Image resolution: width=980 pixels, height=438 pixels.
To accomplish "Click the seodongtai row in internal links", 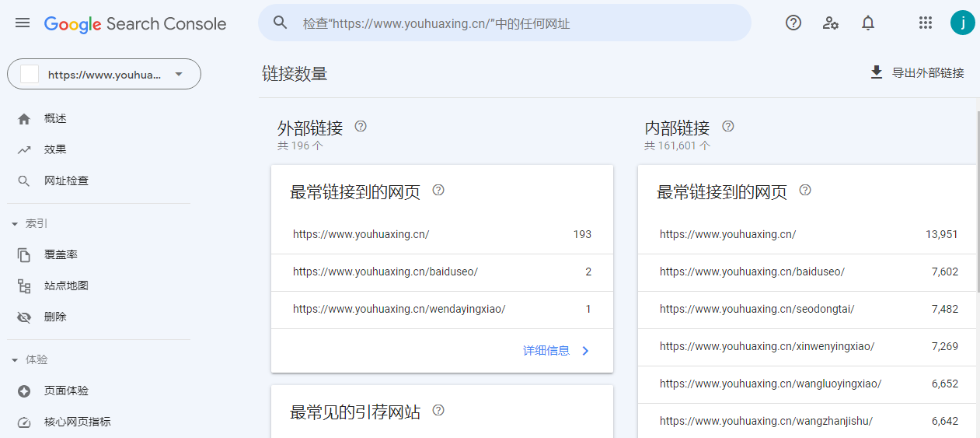I will point(808,309).
